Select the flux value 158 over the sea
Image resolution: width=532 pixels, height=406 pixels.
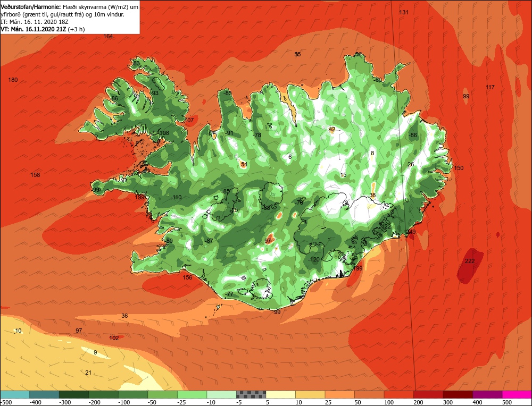(x=35, y=175)
